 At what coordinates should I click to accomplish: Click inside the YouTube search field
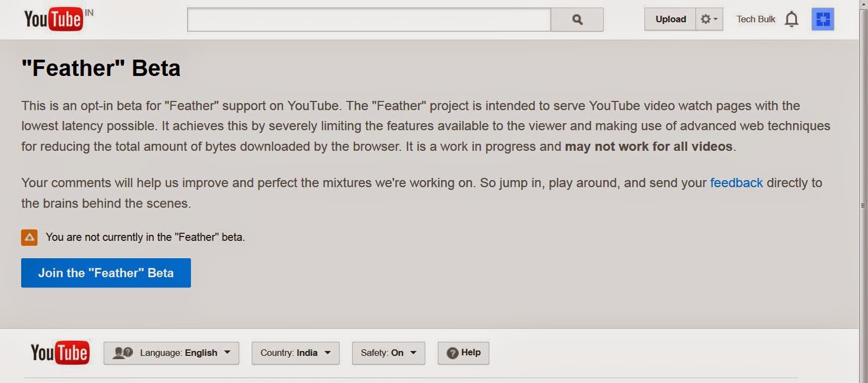click(369, 20)
